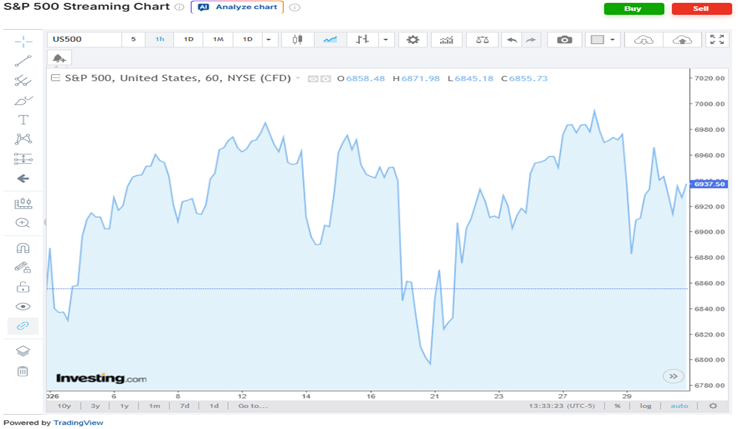Select the 3y date range

[95, 406]
